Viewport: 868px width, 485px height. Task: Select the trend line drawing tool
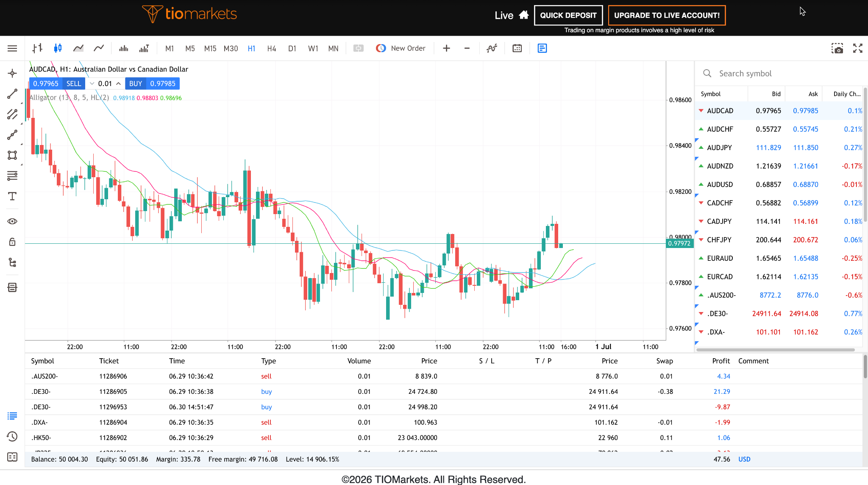pos(12,94)
